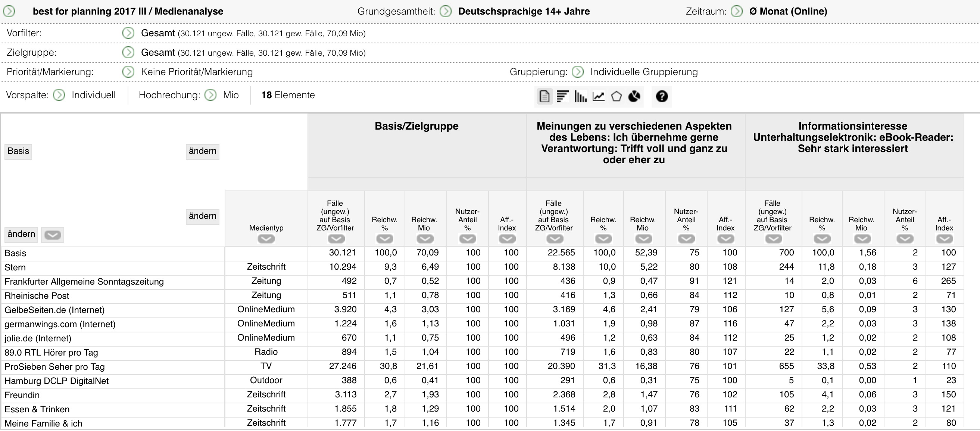Click the Vorfilter green arrow icon

(128, 33)
